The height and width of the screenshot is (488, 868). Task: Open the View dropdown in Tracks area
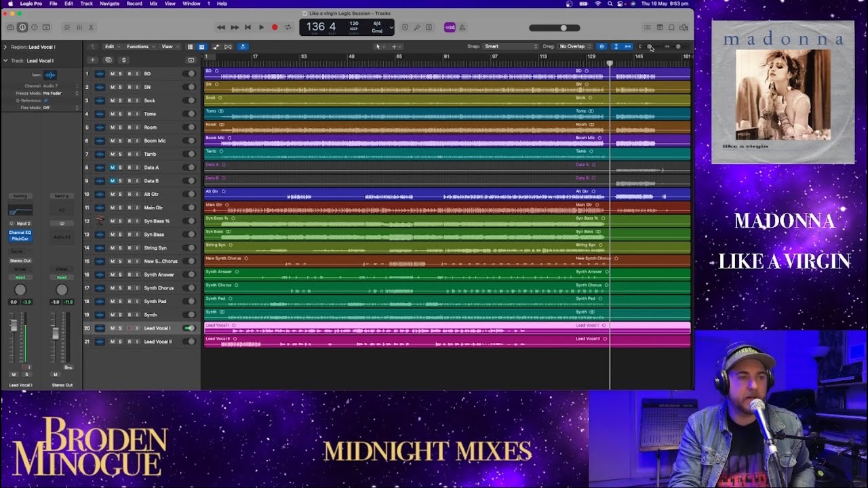(169, 47)
